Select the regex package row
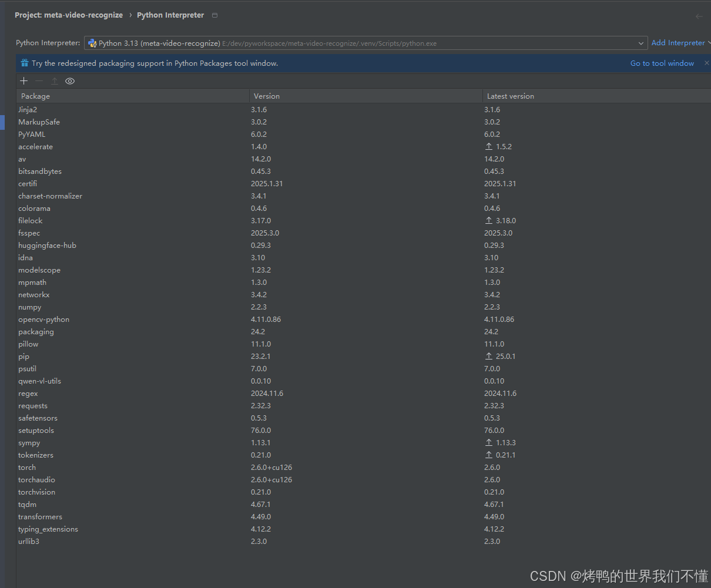The width and height of the screenshot is (711, 588). 364,394
